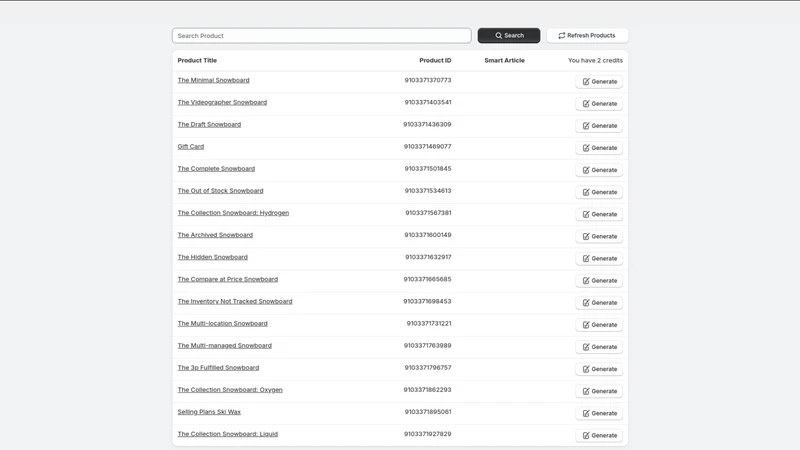
Task: Open The Compare at Price Snowboard link
Action: (228, 279)
